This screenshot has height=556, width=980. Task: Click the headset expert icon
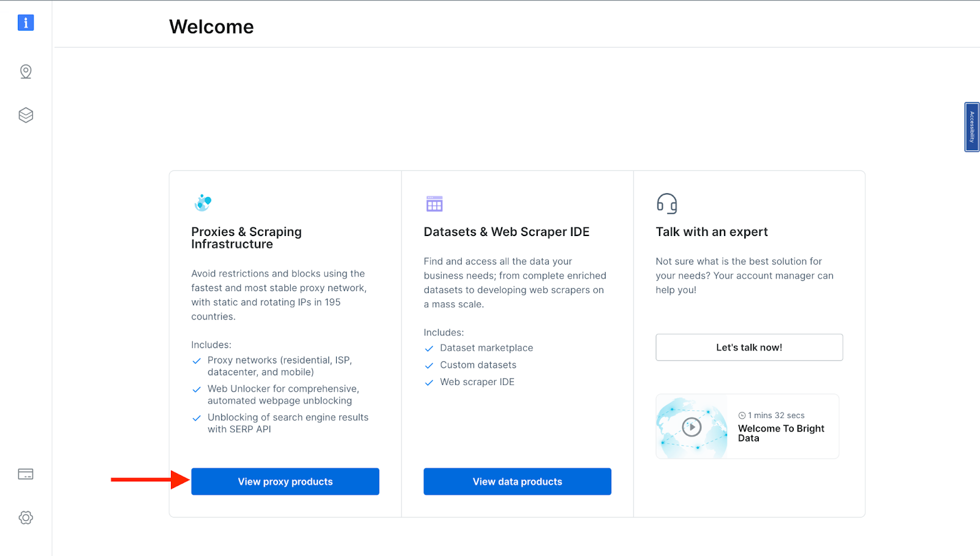(666, 204)
